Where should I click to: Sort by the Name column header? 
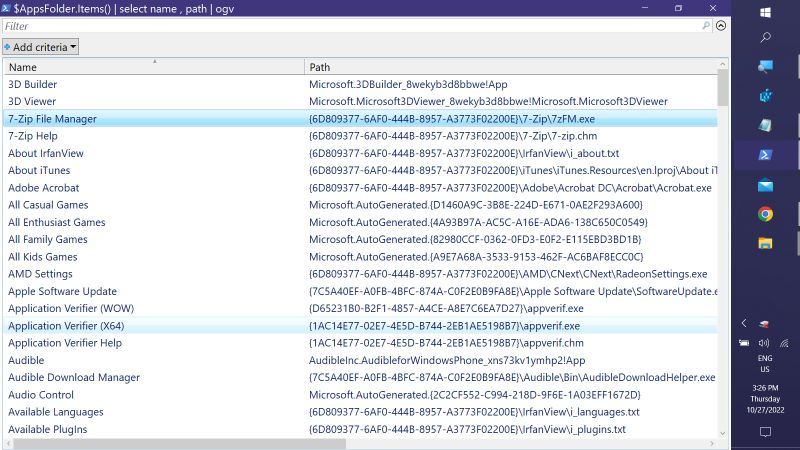[154, 67]
